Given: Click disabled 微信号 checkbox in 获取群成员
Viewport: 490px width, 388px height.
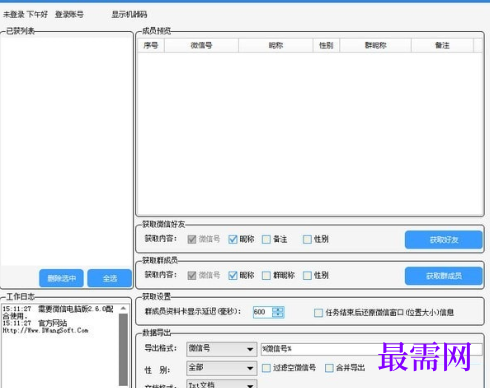Looking at the screenshot, I should coord(192,275).
